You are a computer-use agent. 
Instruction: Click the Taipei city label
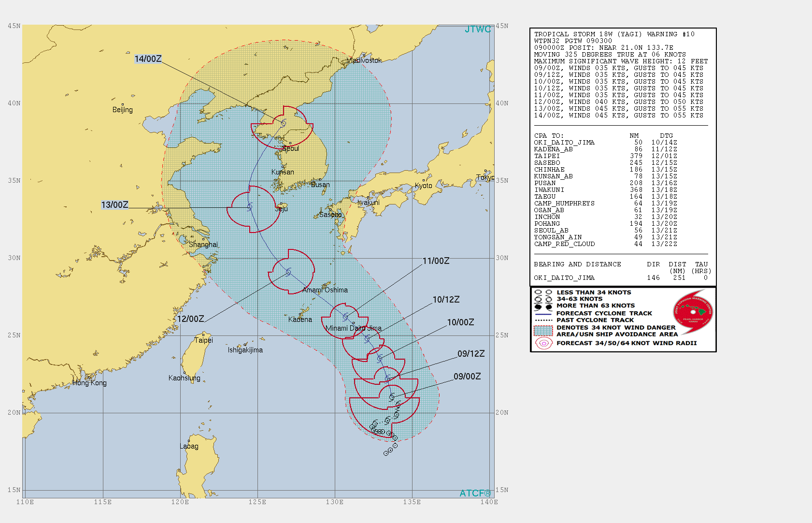point(204,340)
